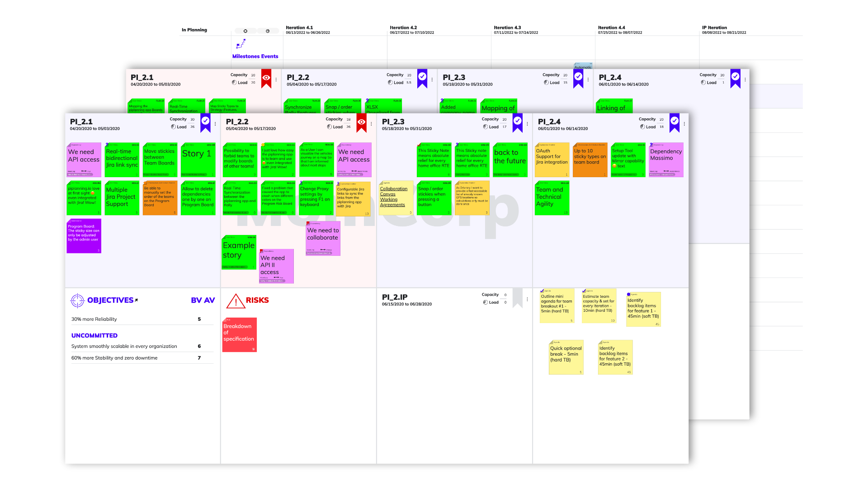Viewport: 868px width, 488px height.
Task: Click the question mark on Real-time bidirectional sticky
Action: click(107, 145)
